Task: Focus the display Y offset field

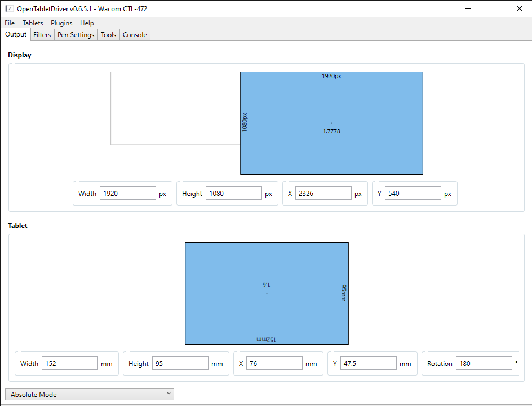Action: pyautogui.click(x=413, y=194)
